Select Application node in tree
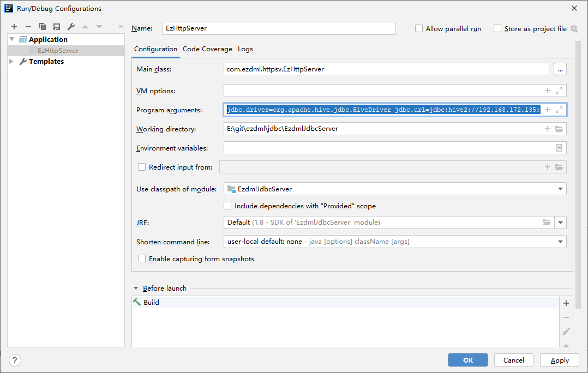The width and height of the screenshot is (588, 373). 48,39
